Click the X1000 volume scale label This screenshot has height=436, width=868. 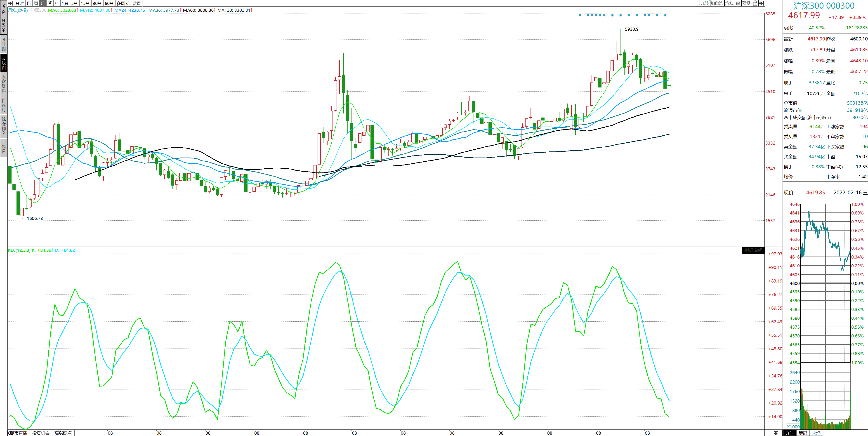794,427
